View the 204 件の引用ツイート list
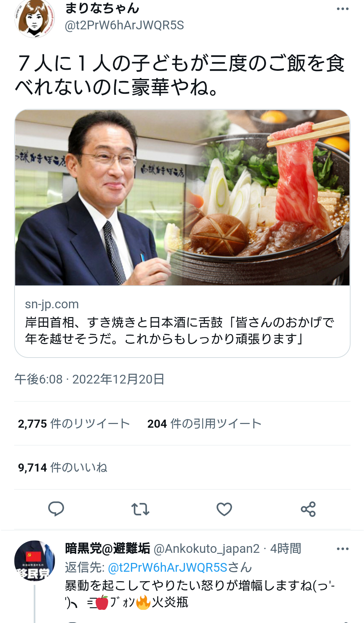Image resolution: width=364 pixels, height=623 pixels. (x=204, y=424)
